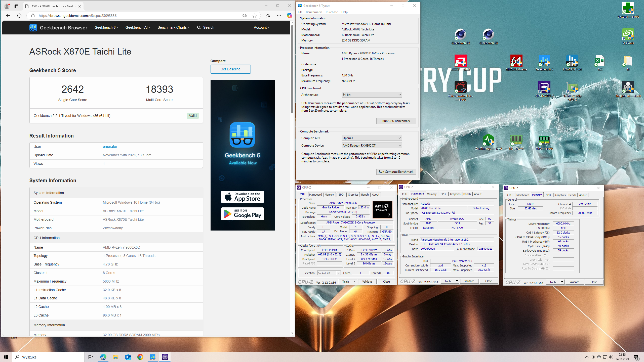644x362 pixels.
Task: Open Socket #1 selection dropdown in CPU-Z
Action: click(x=329, y=273)
